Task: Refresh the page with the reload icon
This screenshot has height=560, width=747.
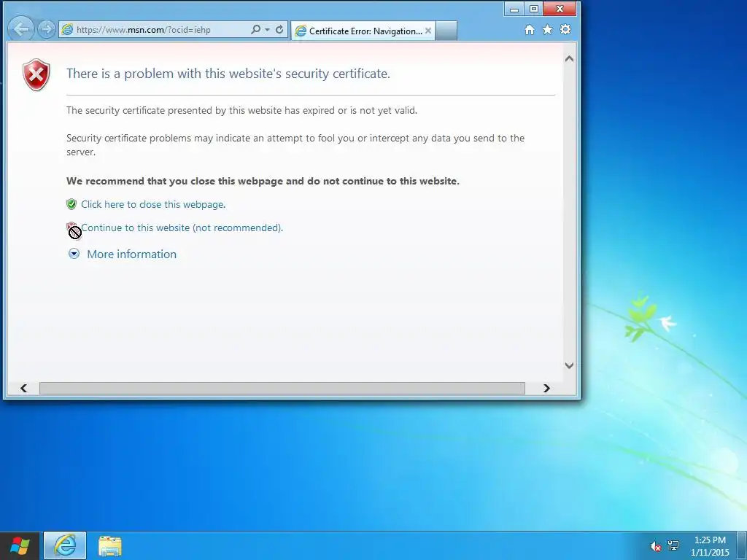Action: point(279,29)
